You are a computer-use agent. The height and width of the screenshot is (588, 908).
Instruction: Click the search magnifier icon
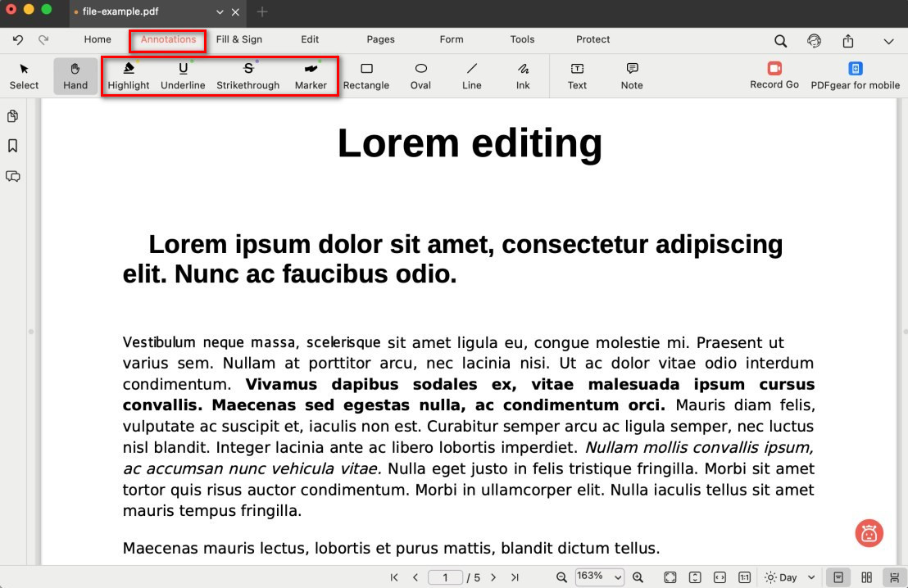[x=780, y=41]
